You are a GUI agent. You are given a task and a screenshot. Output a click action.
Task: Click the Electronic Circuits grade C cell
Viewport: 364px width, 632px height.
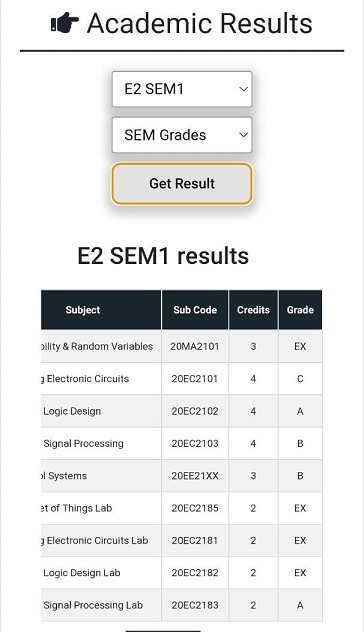[x=300, y=379]
